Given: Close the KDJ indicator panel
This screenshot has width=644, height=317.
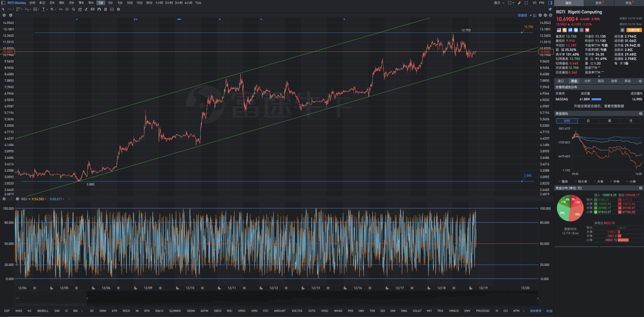Looking at the screenshot, I should tap(17, 199).
